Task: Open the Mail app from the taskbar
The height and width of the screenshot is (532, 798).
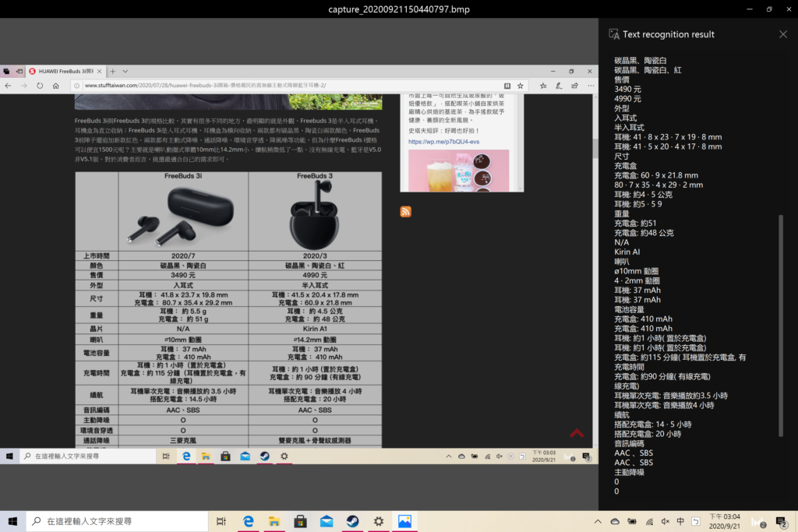Action: [327, 521]
